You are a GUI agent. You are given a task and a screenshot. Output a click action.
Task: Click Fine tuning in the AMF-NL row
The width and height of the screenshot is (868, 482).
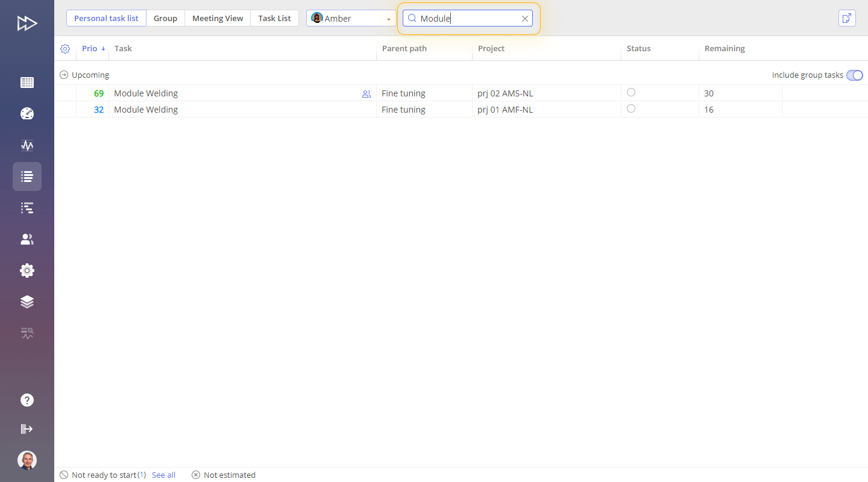(x=403, y=110)
